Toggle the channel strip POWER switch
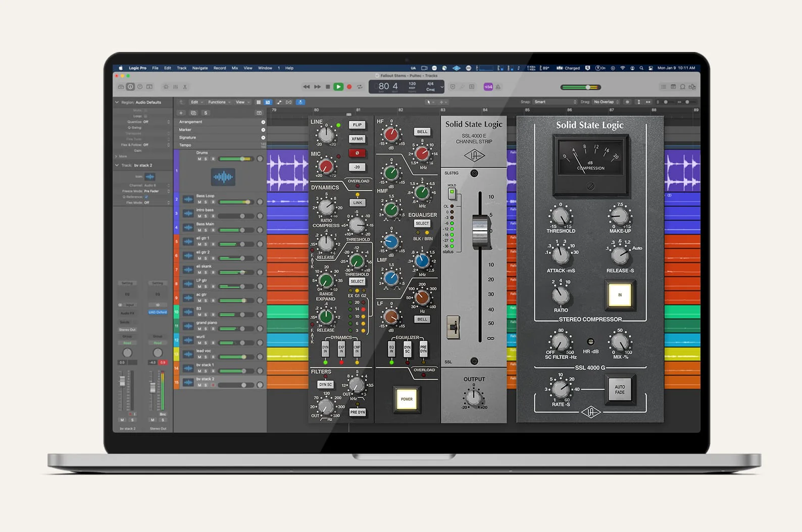The image size is (802, 532). (x=407, y=399)
